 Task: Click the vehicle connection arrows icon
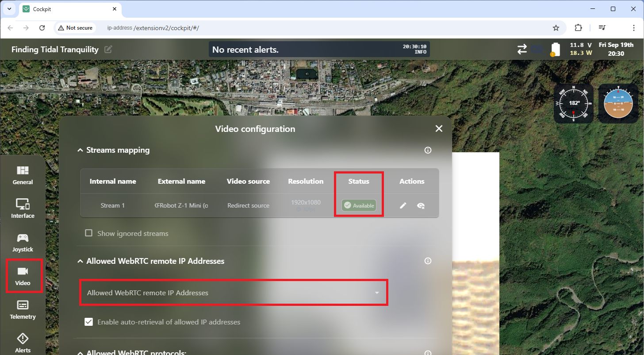(x=522, y=49)
